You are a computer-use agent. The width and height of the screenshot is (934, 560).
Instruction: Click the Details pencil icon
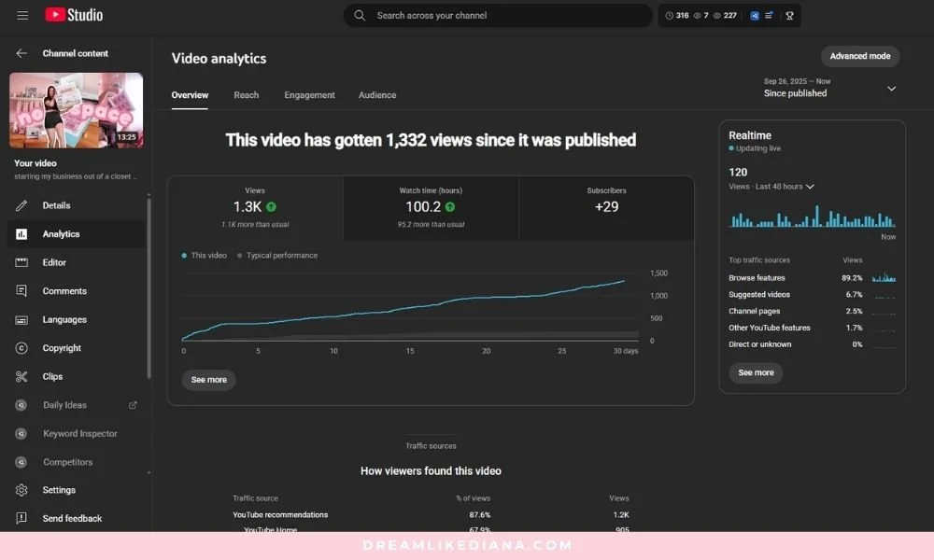21,205
